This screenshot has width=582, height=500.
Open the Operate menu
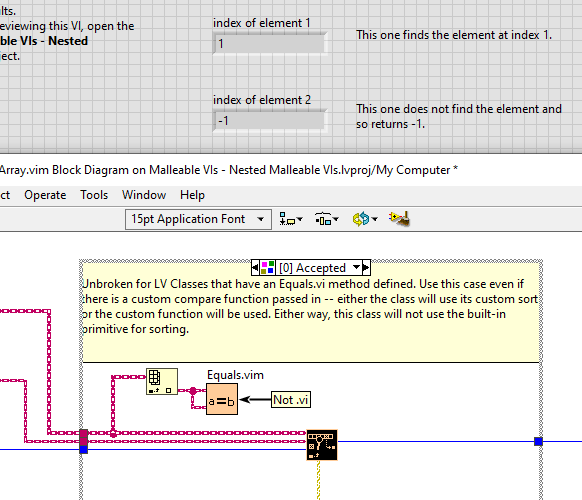click(x=45, y=195)
